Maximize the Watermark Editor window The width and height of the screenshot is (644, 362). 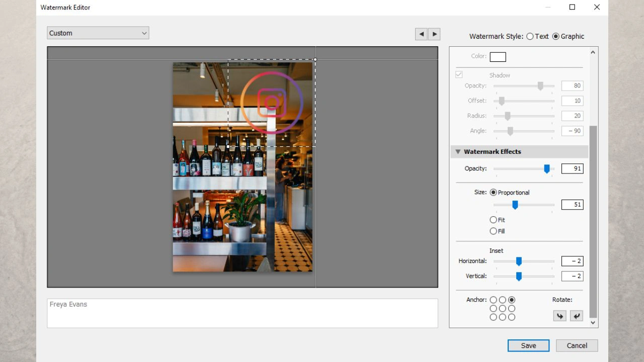pos(572,7)
